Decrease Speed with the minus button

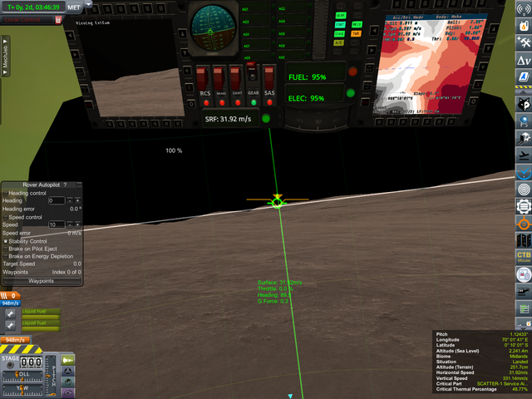tap(70, 224)
